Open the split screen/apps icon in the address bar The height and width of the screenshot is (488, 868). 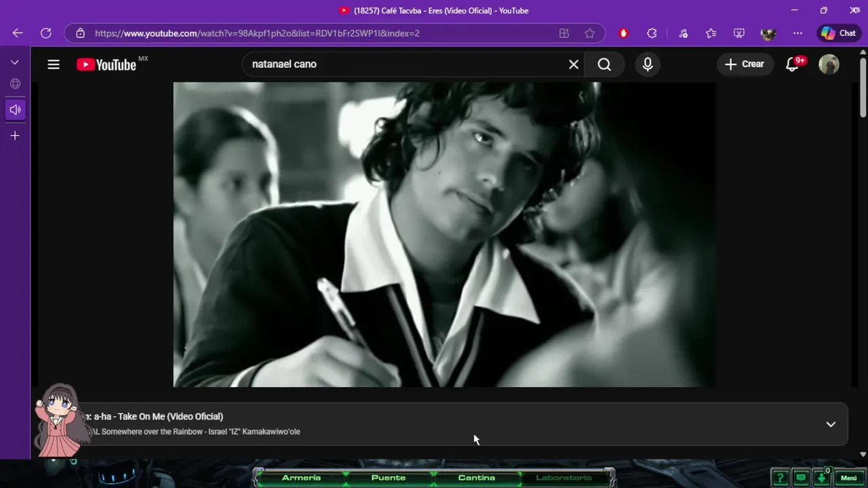coord(564,33)
